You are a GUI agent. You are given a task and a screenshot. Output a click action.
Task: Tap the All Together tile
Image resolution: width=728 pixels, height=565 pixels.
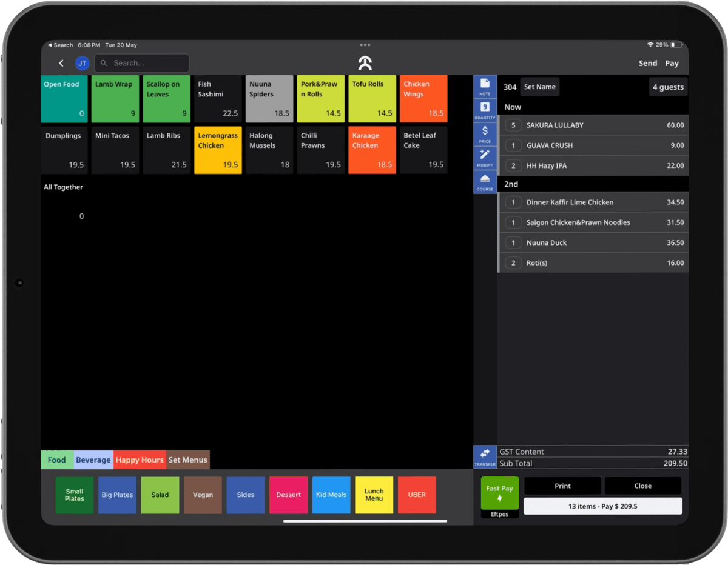[x=64, y=202]
